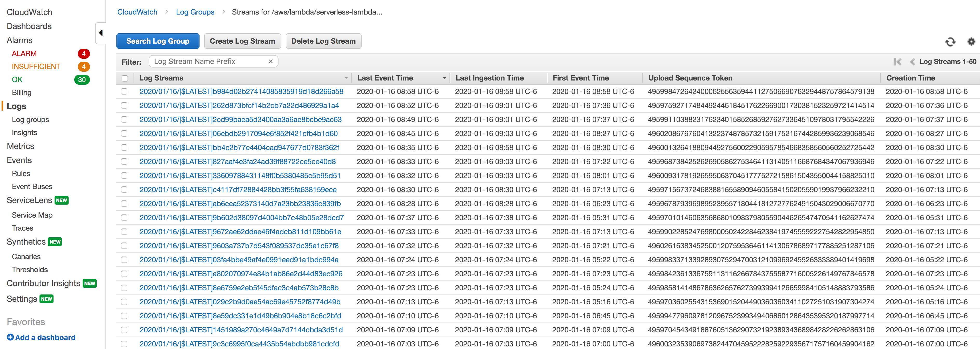Click the plus icon next to Add a dashboard

(10, 337)
